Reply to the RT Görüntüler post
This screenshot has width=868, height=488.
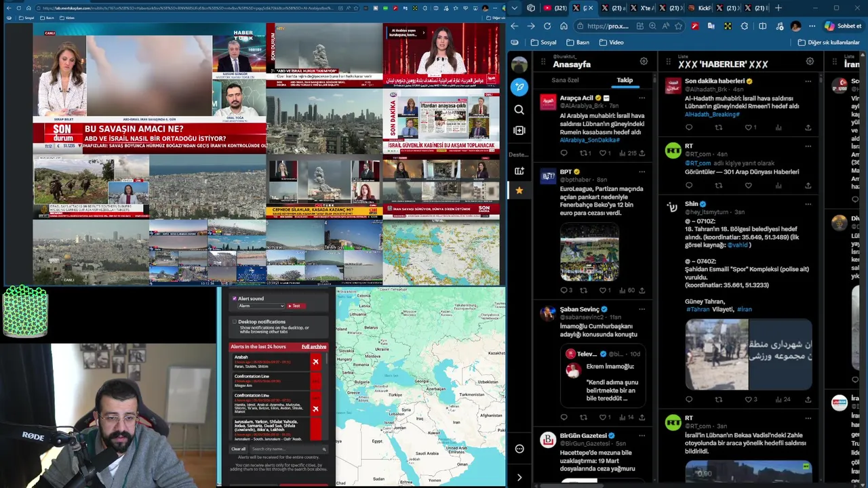click(x=689, y=186)
